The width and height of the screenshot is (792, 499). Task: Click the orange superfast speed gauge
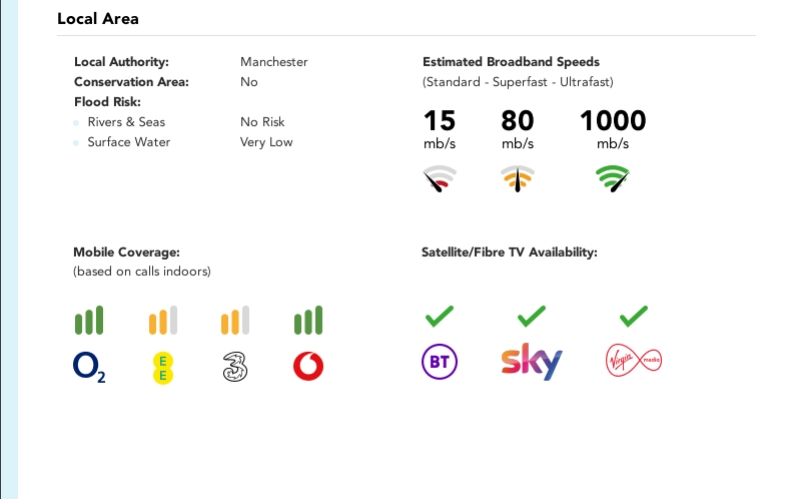pos(517,180)
